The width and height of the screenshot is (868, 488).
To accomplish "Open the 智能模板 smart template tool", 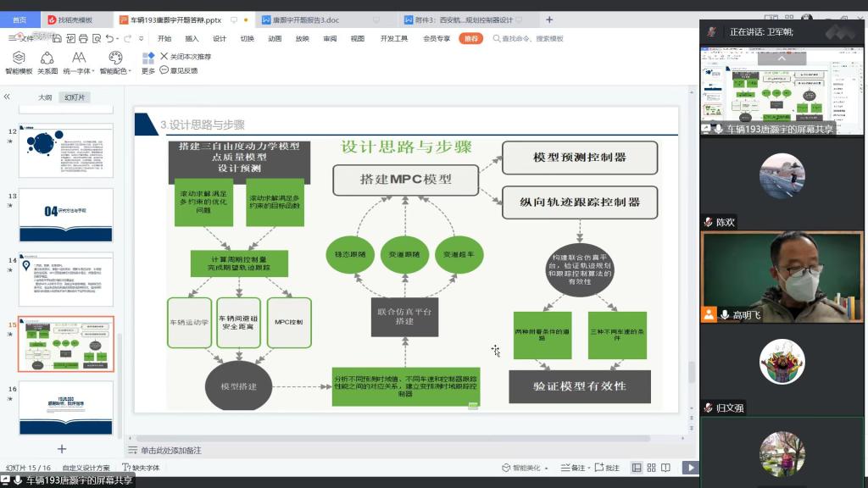I will coord(19,62).
